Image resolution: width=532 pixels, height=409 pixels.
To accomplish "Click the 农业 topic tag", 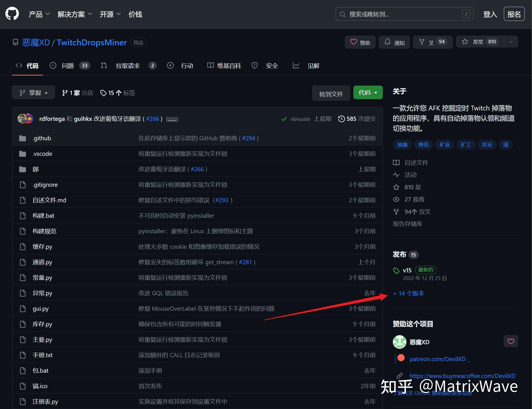I will pos(487,145).
